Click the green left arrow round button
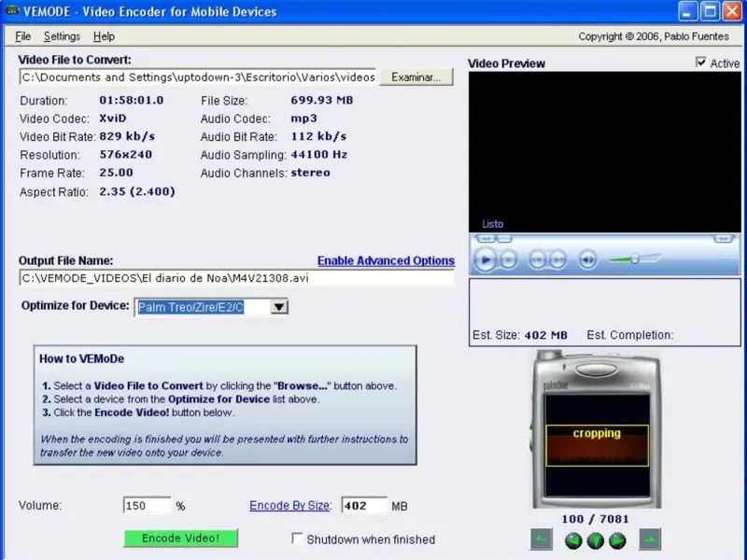Viewport: 747px width, 560px height. 573,540
